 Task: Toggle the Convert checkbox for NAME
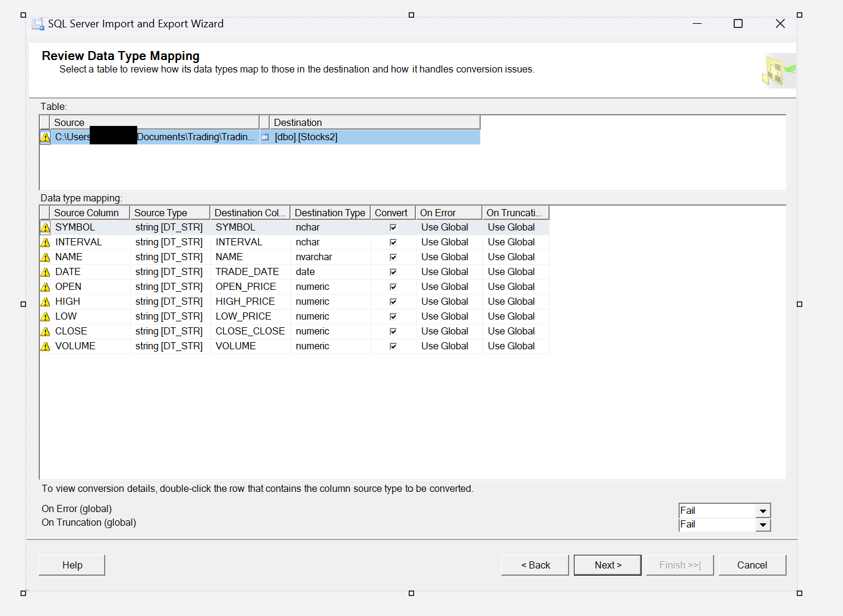[393, 257]
